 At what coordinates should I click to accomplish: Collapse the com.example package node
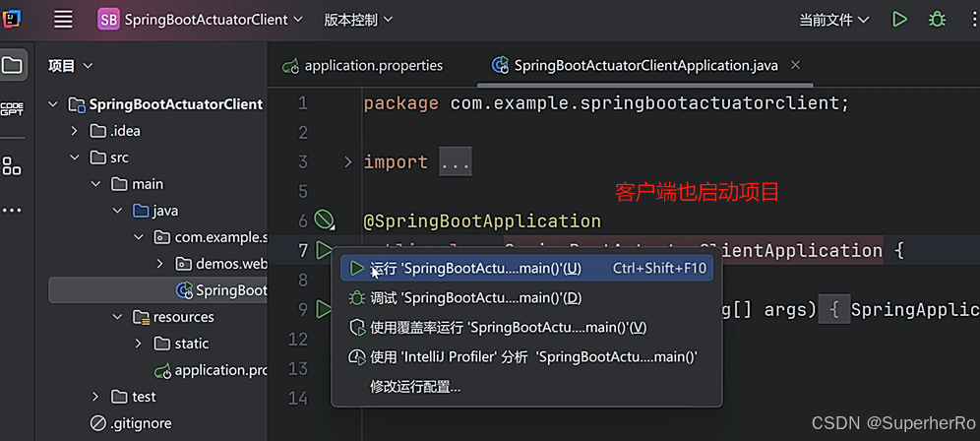(138, 237)
